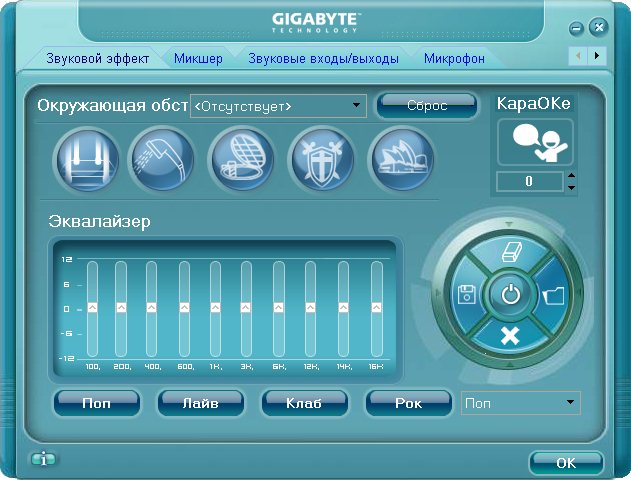Click the 16K equalizer slider handle

click(376, 308)
